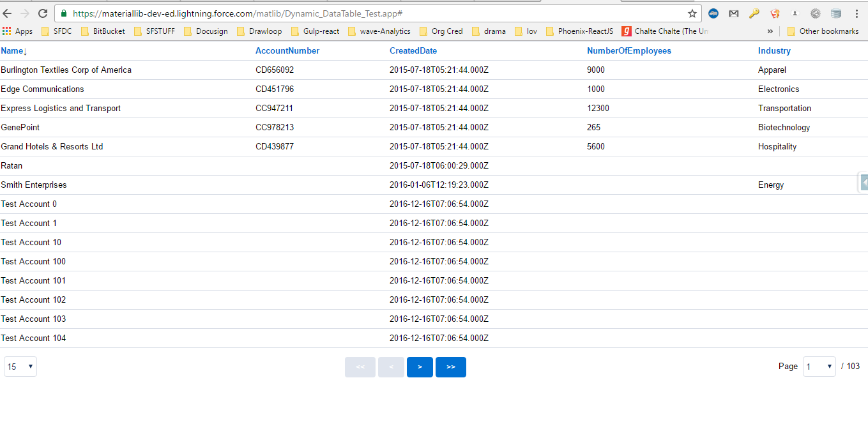868x447 pixels.
Task: Click the green secure lock icon
Action: 63,13
